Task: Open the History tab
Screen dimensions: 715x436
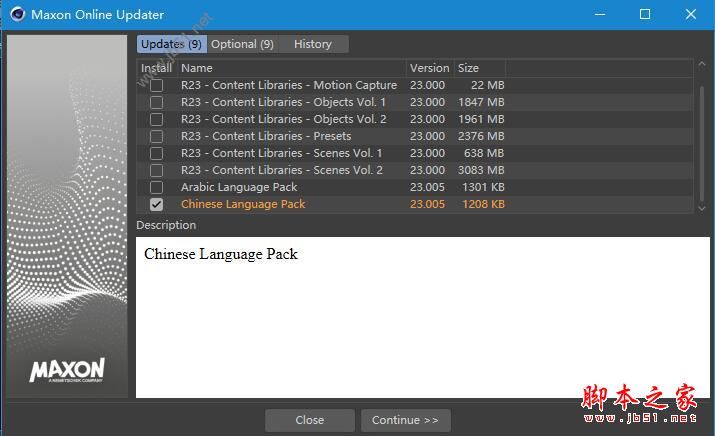Action: [x=313, y=44]
